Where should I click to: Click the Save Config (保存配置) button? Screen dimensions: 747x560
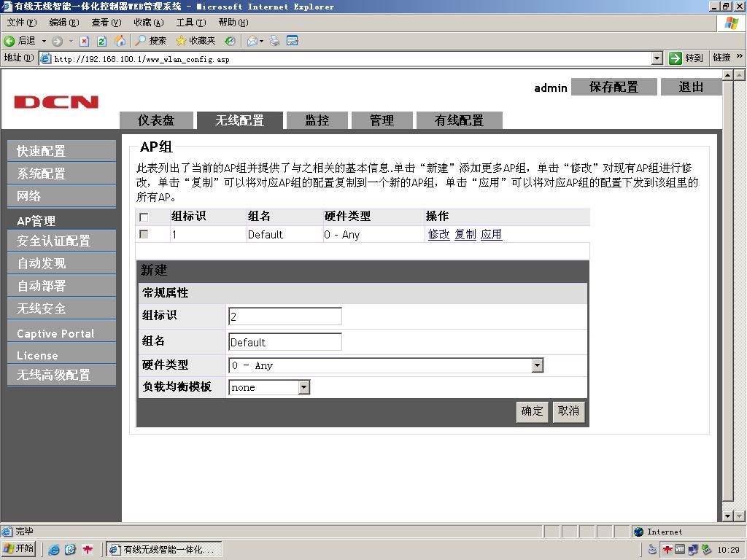[614, 87]
